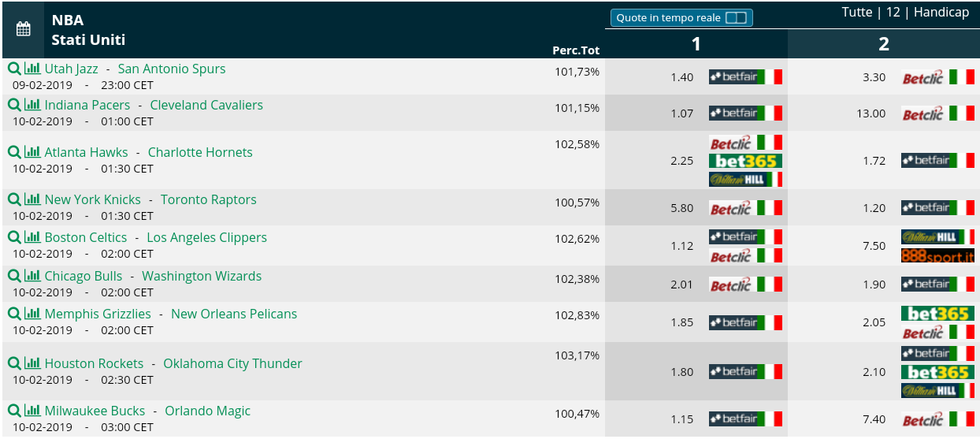Click column header 2

click(x=884, y=44)
